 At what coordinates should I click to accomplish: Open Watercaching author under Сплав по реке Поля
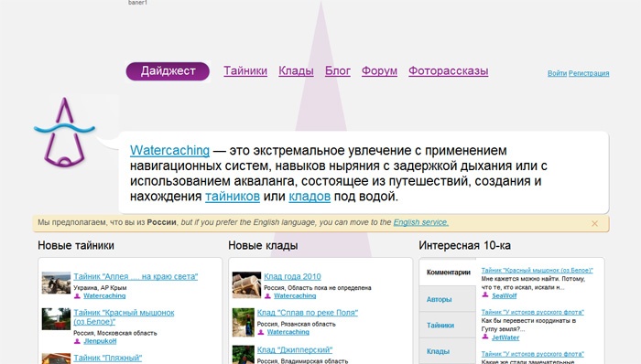288,332
